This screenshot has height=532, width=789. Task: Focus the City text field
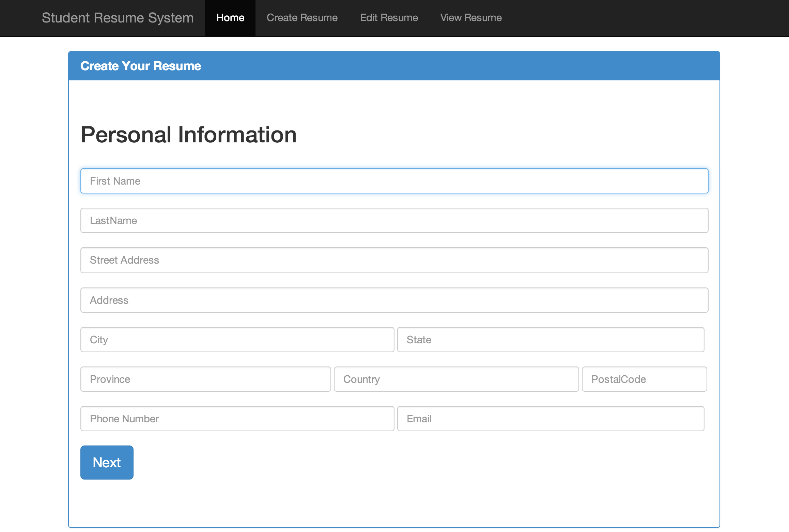coord(237,340)
